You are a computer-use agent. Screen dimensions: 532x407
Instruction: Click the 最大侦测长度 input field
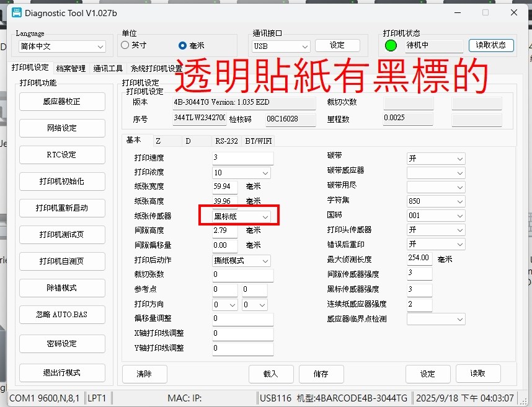click(419, 258)
